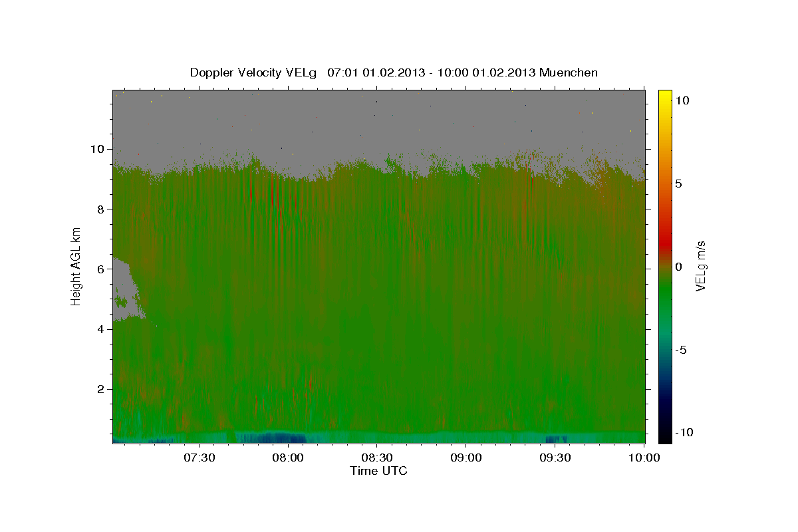Click the colorbar value -10 label
The height and width of the screenshot is (532, 798).
coord(685,432)
